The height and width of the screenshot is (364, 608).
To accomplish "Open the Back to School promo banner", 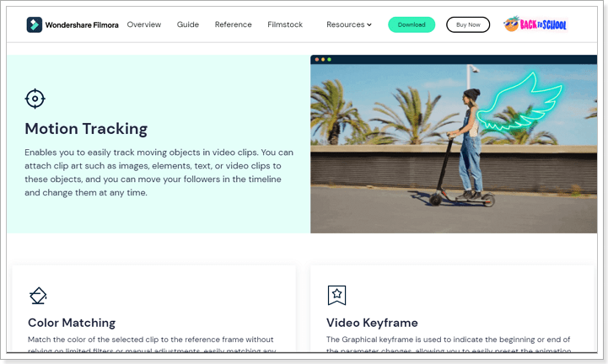I will click(x=535, y=24).
